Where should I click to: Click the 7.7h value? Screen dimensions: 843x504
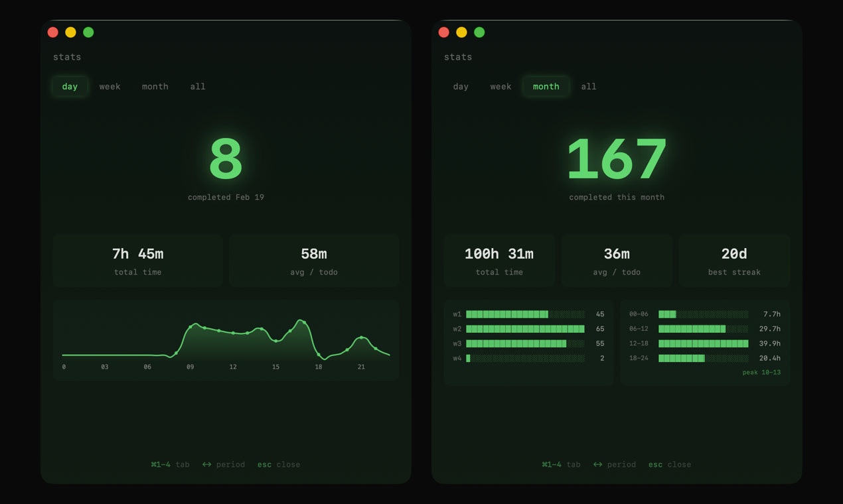[x=772, y=314]
